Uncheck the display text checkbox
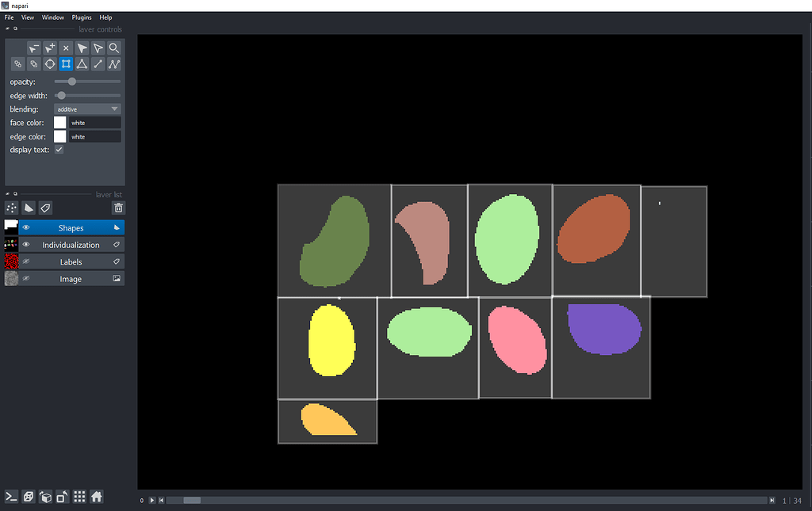 58,149
